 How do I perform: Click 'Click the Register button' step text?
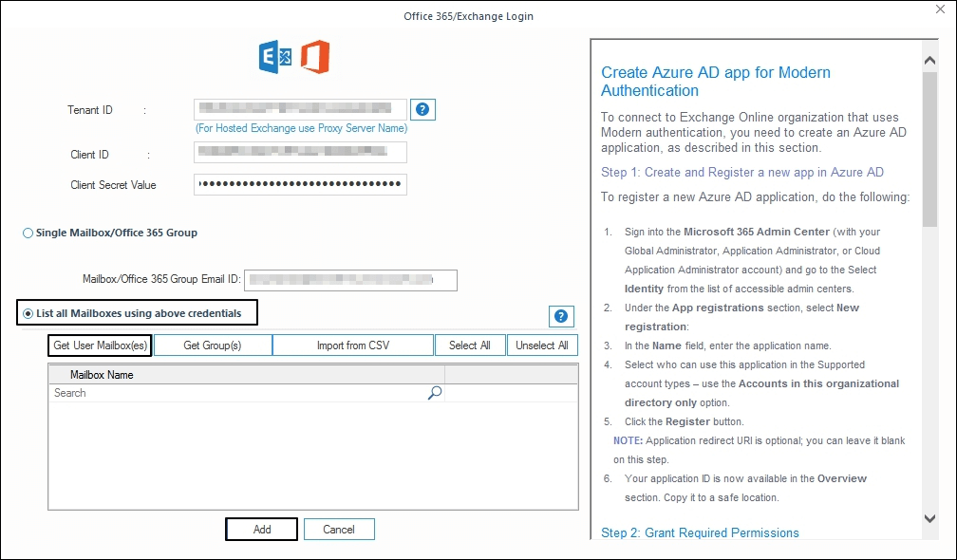click(x=685, y=421)
